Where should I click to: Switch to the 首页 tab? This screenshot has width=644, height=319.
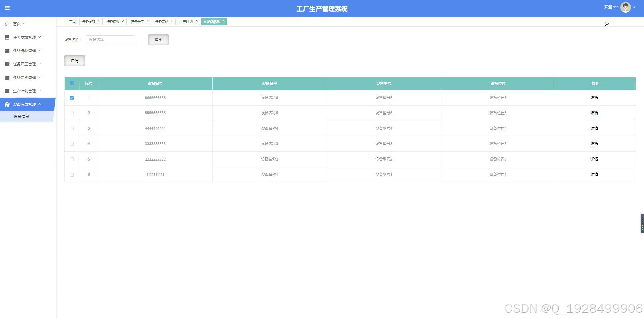72,22
